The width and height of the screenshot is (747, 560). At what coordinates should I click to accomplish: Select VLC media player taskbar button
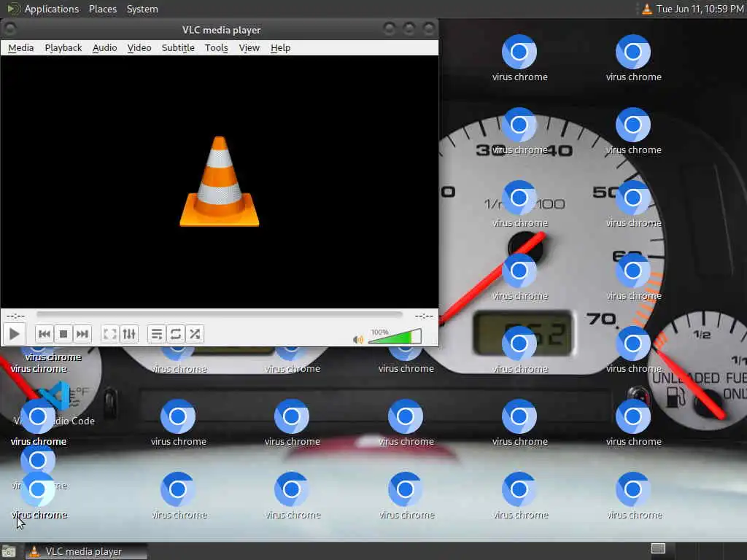[86, 551]
